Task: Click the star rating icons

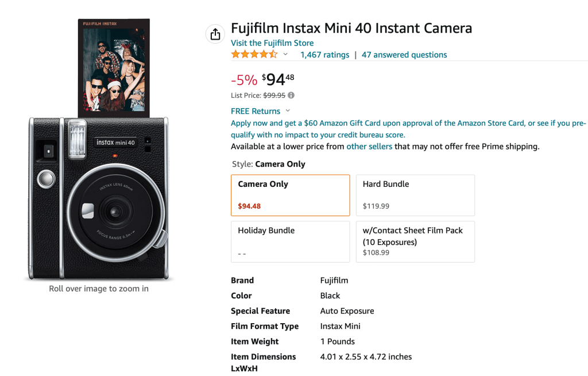Action: 254,55
